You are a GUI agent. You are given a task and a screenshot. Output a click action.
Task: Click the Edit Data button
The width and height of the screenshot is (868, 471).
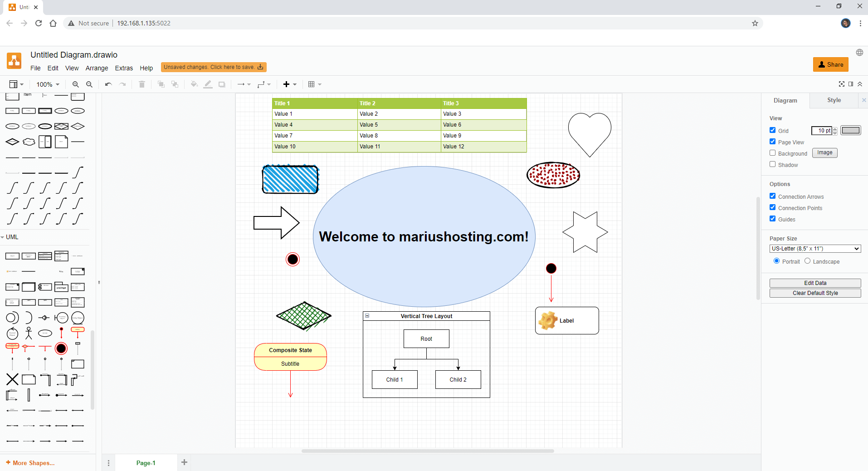[x=815, y=283]
